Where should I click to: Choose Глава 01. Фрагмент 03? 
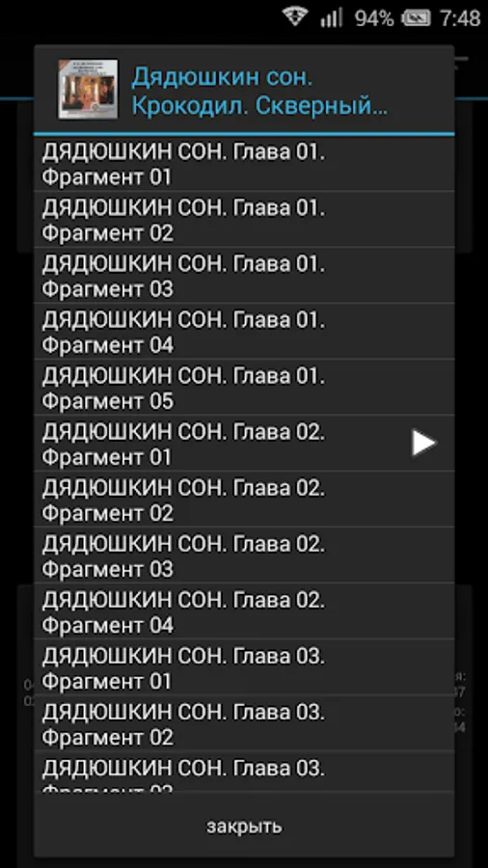tap(244, 275)
